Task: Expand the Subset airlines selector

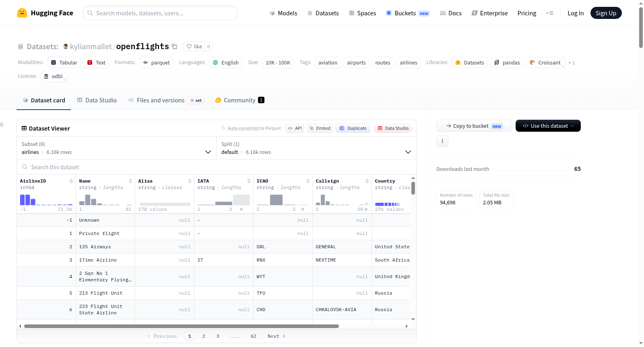Action: coord(116,148)
